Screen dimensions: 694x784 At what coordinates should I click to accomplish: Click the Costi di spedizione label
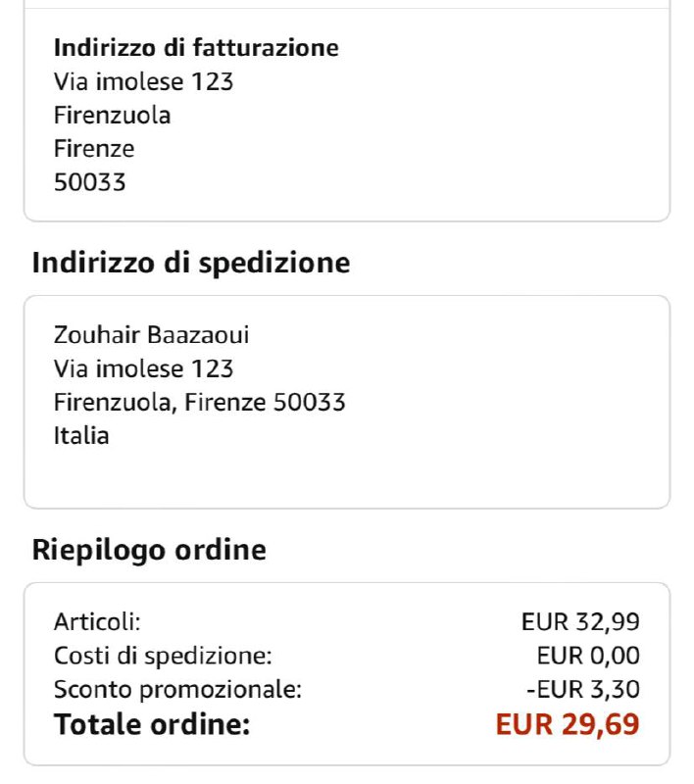point(163,655)
